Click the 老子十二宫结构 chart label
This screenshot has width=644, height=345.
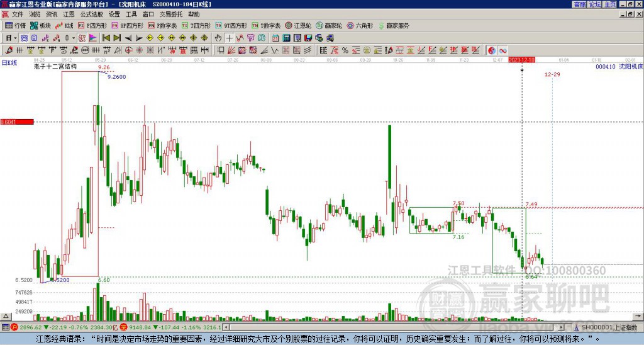(x=55, y=67)
